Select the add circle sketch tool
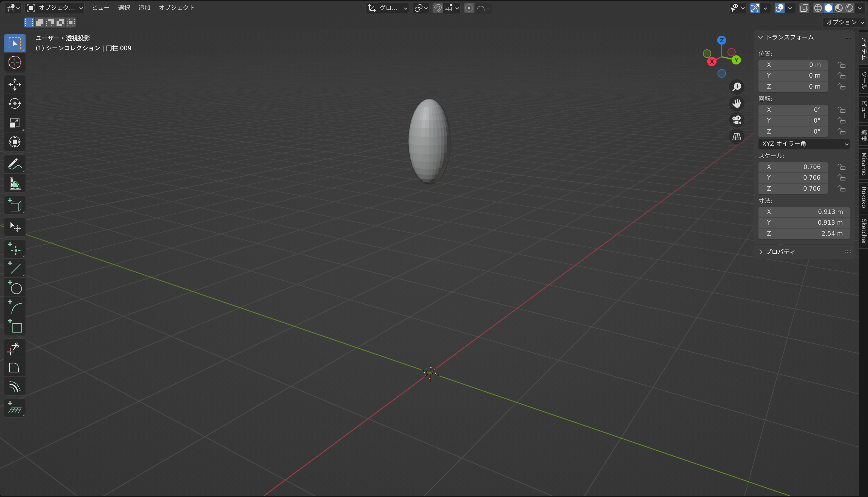This screenshot has height=497, width=868. click(15, 287)
